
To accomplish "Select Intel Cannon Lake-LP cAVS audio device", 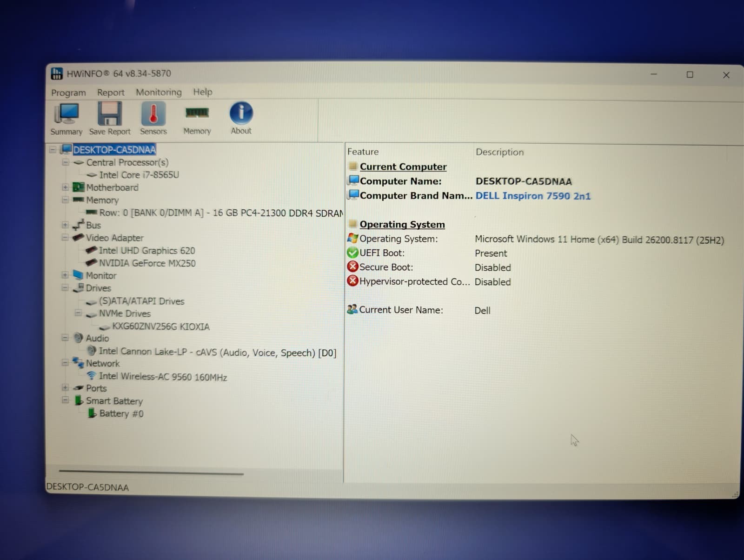I will pos(218,352).
